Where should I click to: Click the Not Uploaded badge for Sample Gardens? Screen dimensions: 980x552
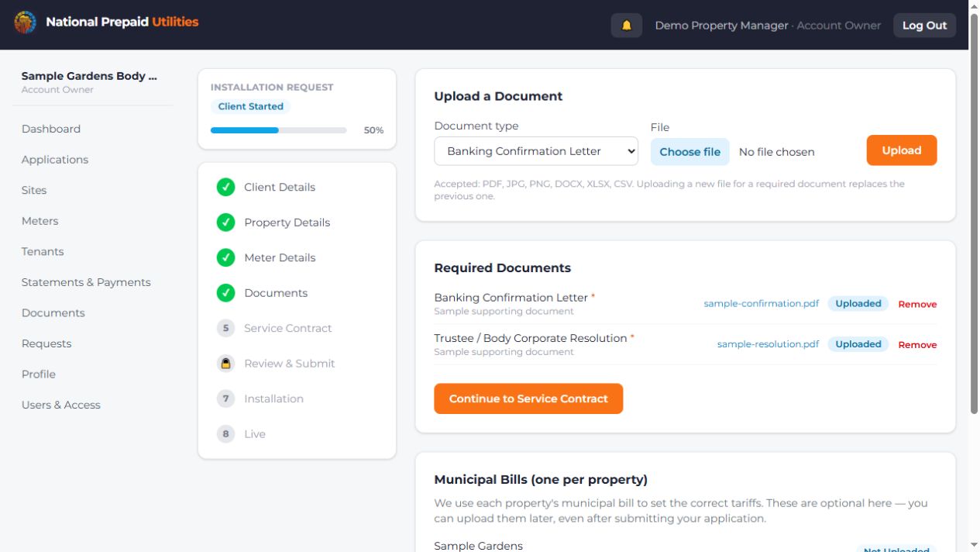(x=896, y=549)
